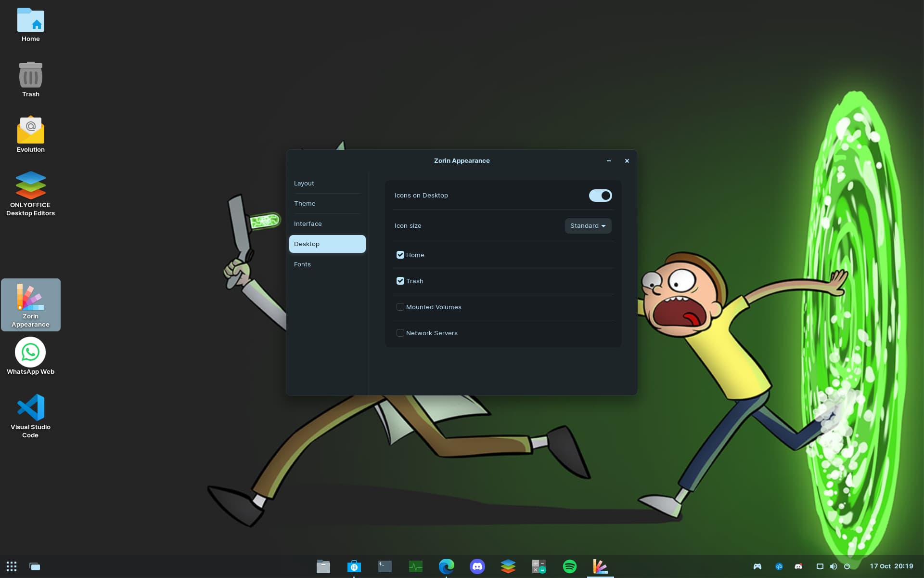Open the Icon size Standard dropdown

click(588, 226)
